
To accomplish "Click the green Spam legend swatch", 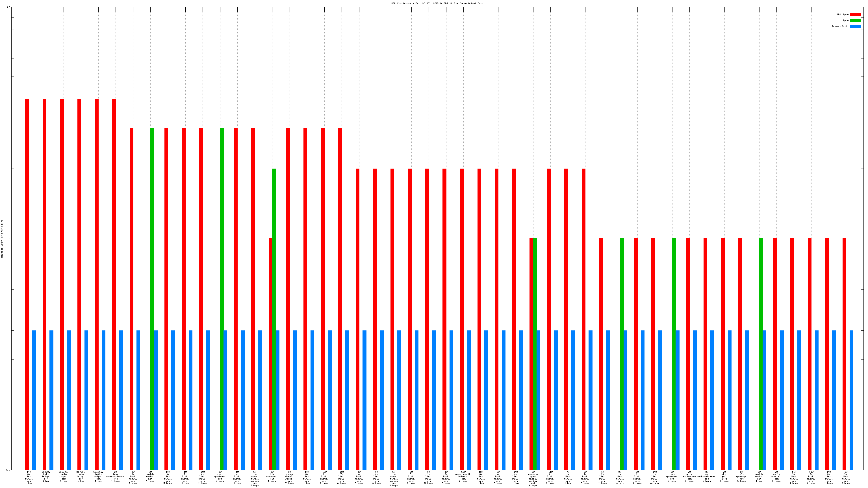I will pyautogui.click(x=855, y=21).
